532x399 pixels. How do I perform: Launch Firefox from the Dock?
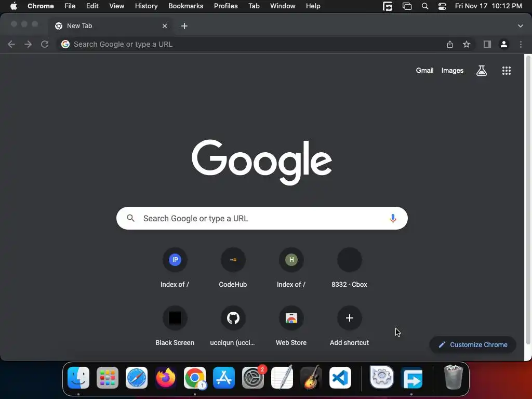(166, 378)
